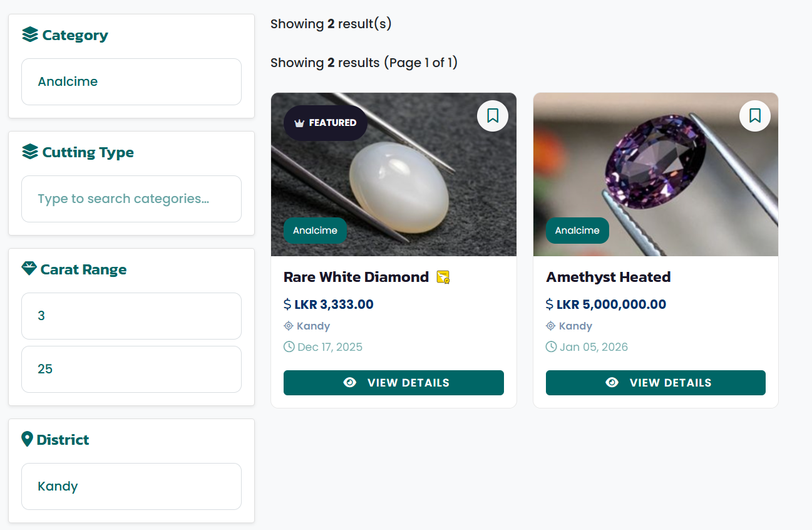
Task: Click the maximum carat field containing 25
Action: click(131, 369)
